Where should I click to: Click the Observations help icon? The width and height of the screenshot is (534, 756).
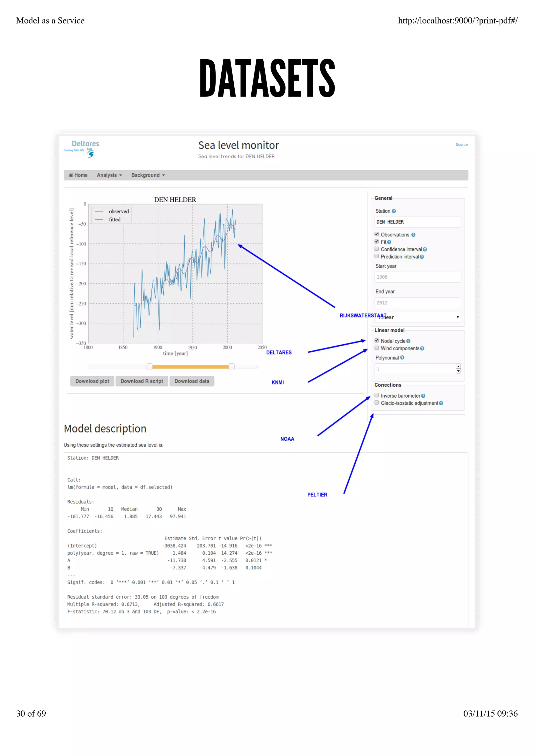point(413,235)
